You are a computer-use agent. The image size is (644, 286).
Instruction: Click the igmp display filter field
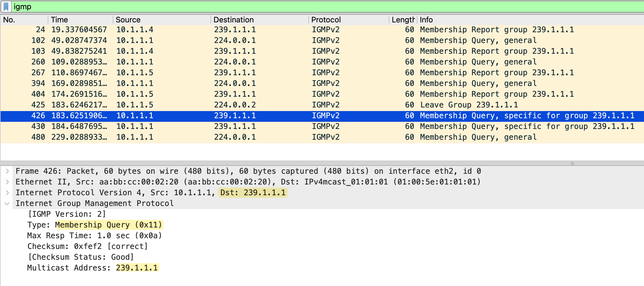coord(298,7)
